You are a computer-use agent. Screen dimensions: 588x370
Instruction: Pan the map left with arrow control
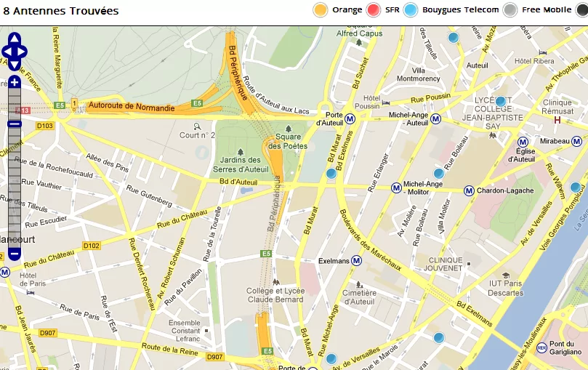[x=7, y=52]
